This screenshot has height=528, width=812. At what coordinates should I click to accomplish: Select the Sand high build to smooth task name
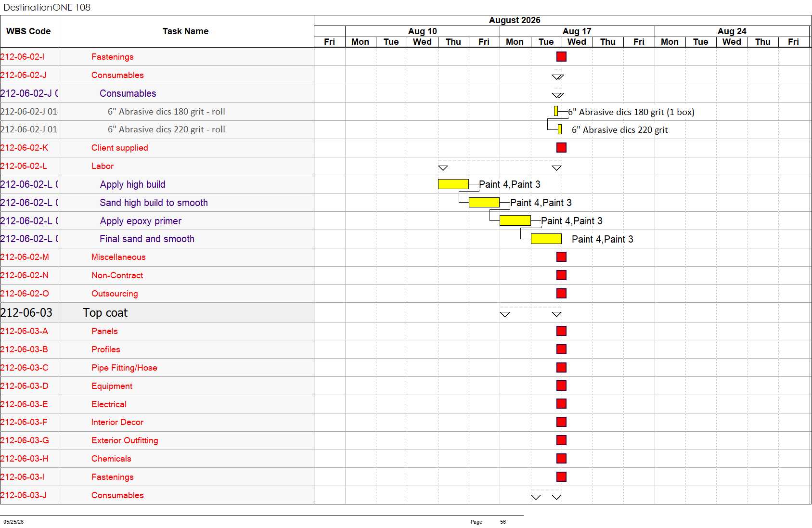click(154, 203)
